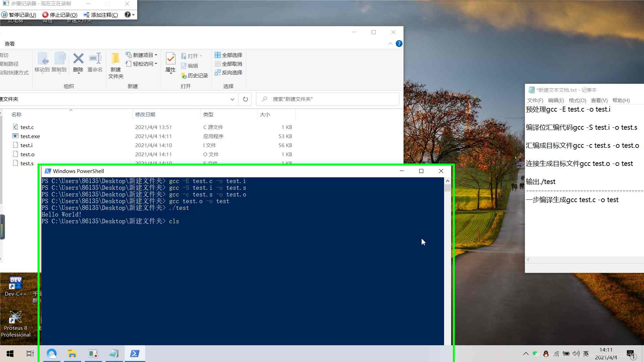Select test.c in the file list

[x=27, y=127]
